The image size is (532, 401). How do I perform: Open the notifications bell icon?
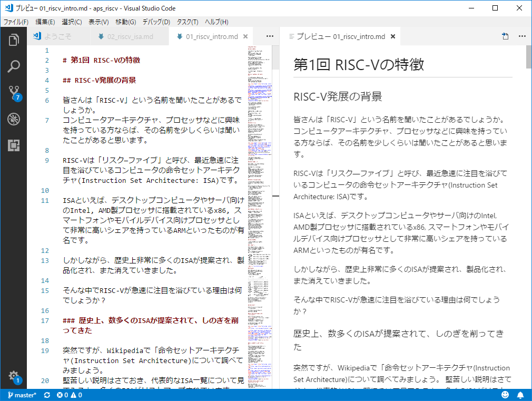point(520,395)
